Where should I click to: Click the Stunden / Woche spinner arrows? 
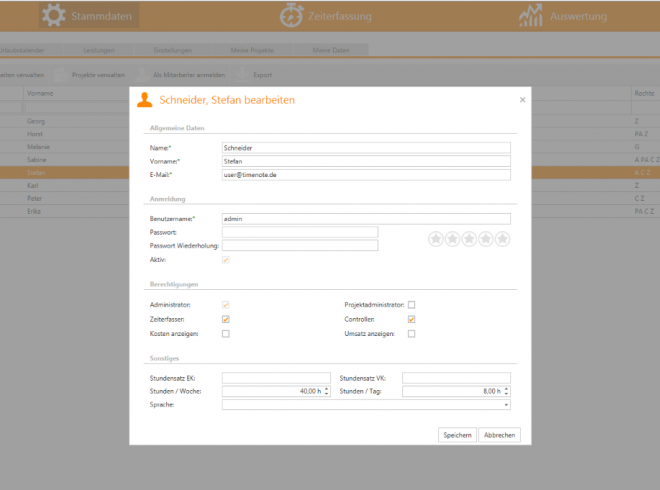[x=326, y=392]
